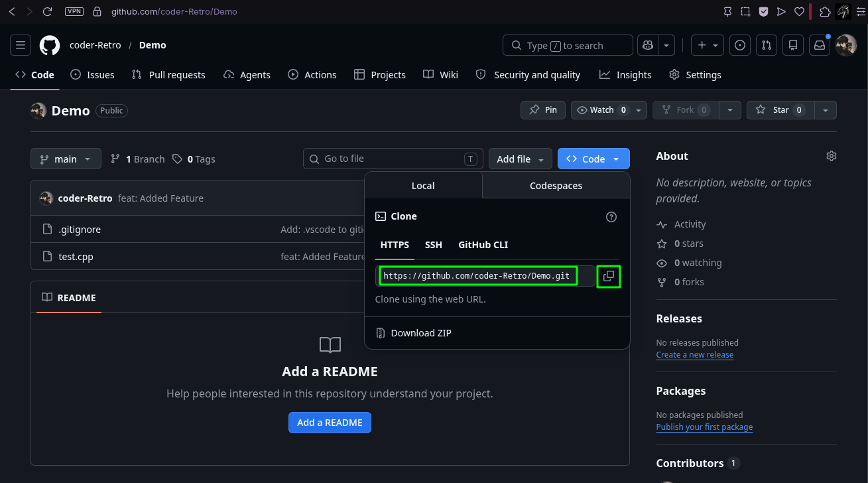
Task: Open the Insights repository tab
Action: (x=625, y=75)
